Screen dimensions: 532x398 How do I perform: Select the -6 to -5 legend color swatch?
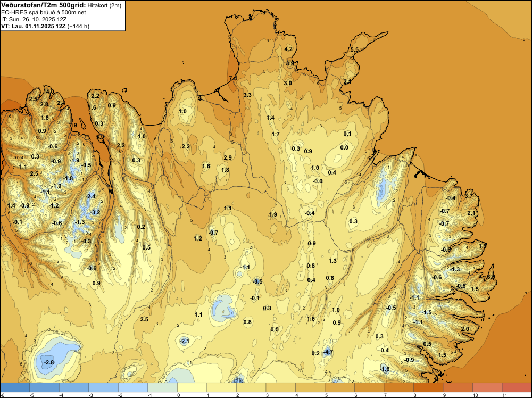pos(15,387)
